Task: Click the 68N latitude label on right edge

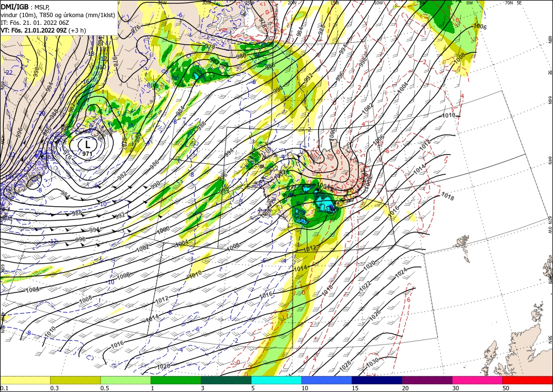Action: click(x=550, y=39)
